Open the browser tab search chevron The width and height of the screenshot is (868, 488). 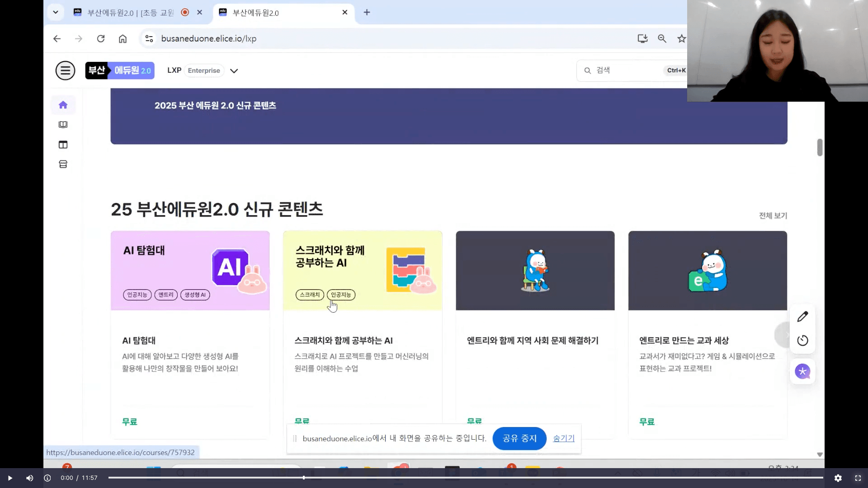coord(56,12)
